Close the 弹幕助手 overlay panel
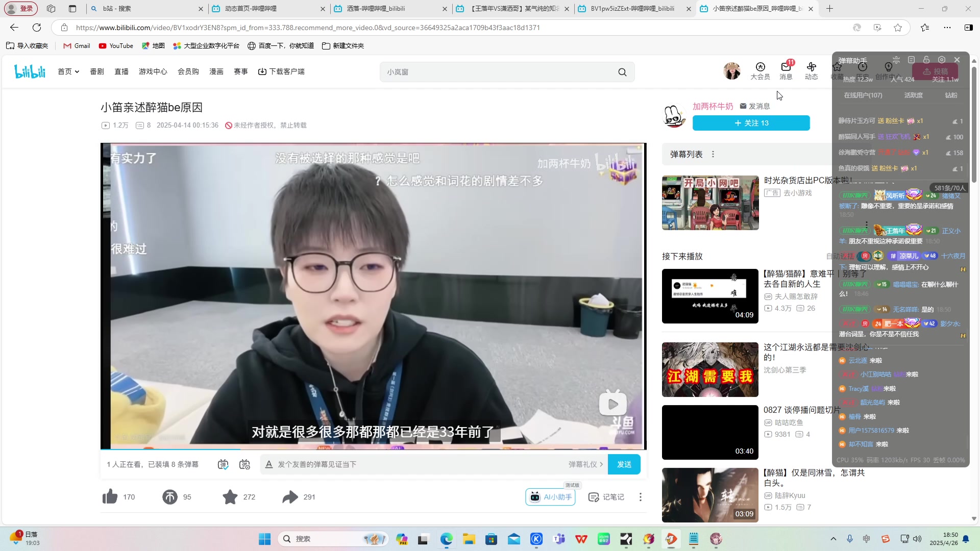Screen dimensions: 980x551 tap(957, 60)
